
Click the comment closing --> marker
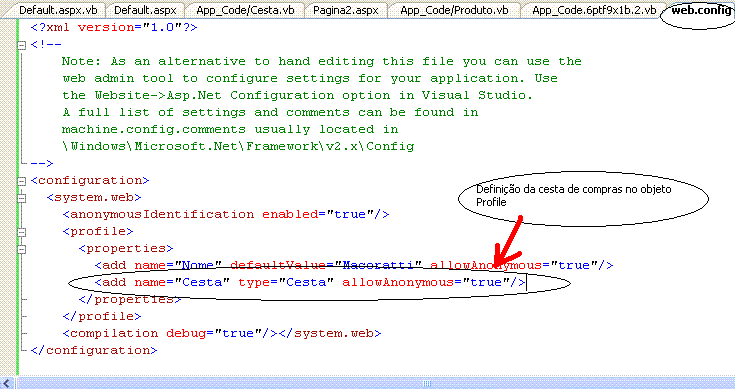(42, 164)
